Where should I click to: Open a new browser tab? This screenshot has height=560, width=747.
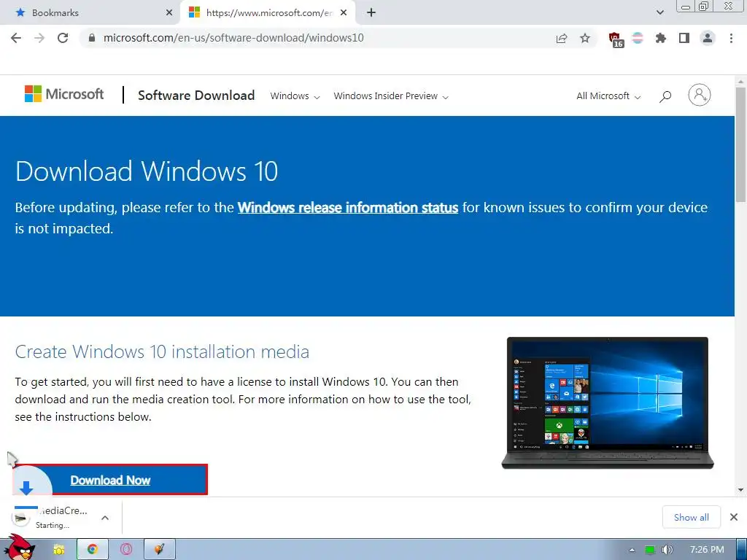tap(371, 13)
